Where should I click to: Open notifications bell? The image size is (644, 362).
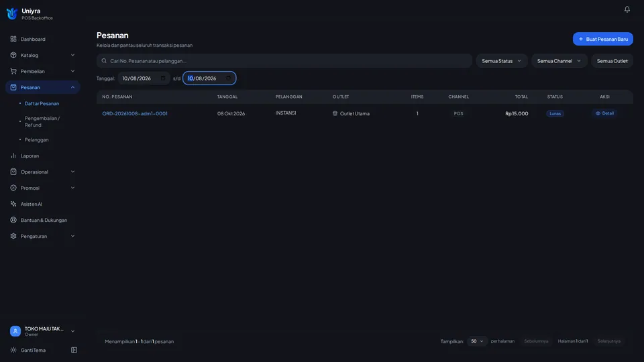[x=627, y=9]
